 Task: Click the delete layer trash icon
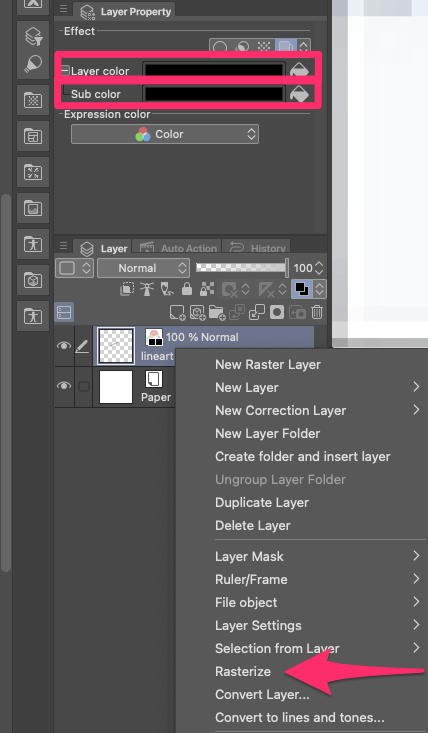coord(317,312)
